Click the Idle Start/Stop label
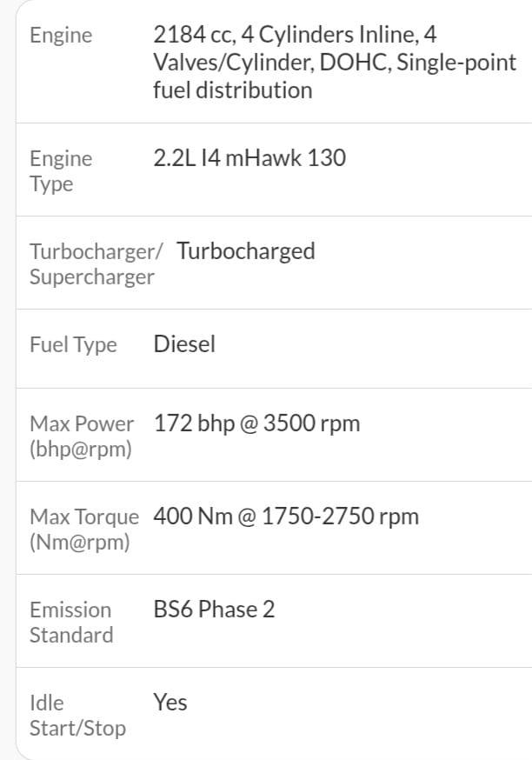 [x=77, y=715]
